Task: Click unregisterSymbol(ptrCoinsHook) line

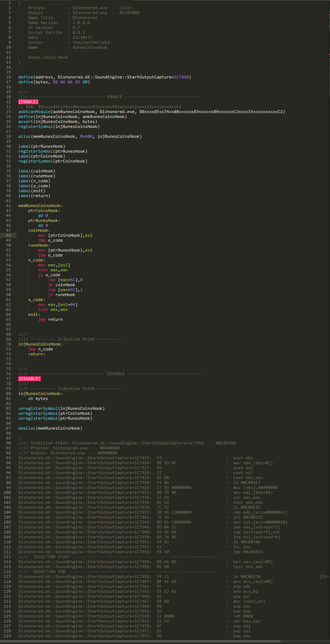Action: (55, 413)
